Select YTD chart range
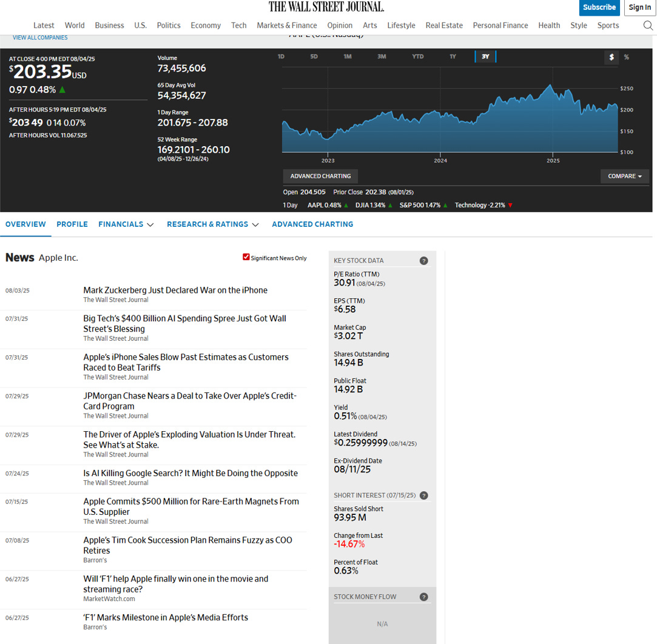The image size is (657, 644). (x=417, y=56)
